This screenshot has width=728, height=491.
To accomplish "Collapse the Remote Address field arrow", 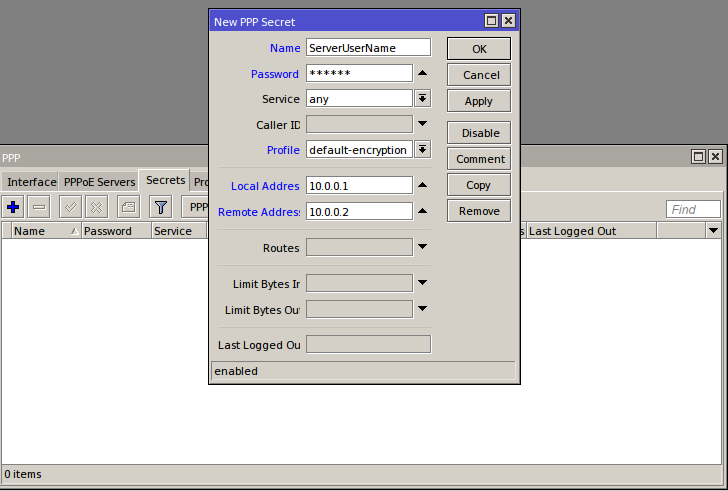I will click(x=422, y=211).
